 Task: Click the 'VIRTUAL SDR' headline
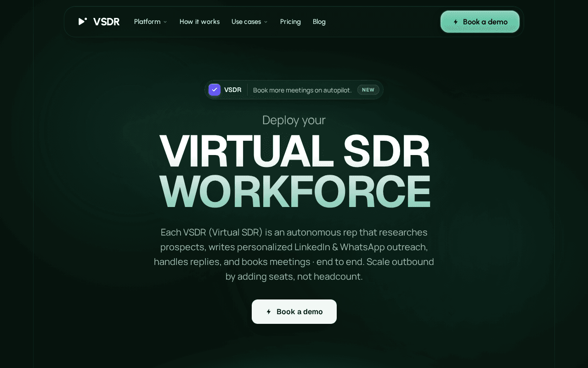coord(294,151)
